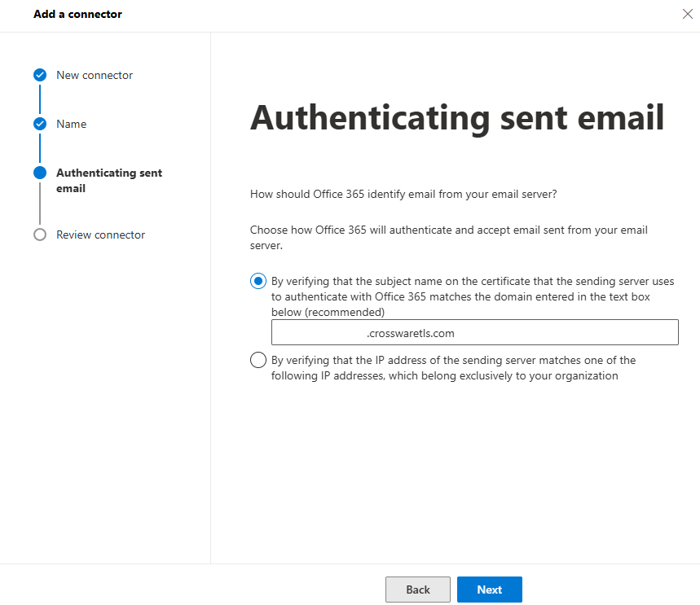Focus the certificate domain text box
Image resolution: width=700 pixels, height=605 pixels.
click(474, 332)
